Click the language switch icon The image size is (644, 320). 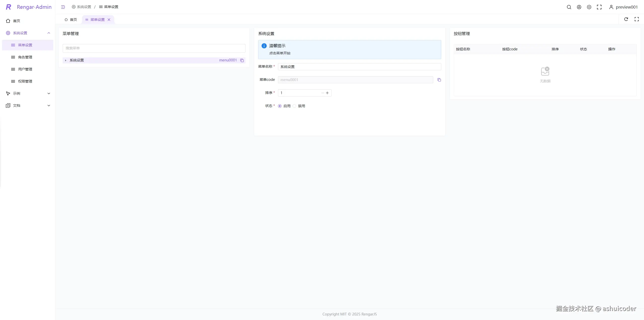click(x=579, y=7)
